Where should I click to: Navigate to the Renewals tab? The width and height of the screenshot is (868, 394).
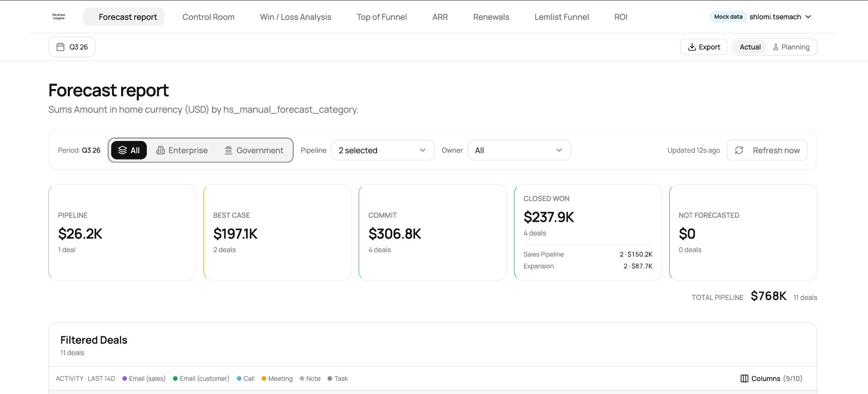491,17
